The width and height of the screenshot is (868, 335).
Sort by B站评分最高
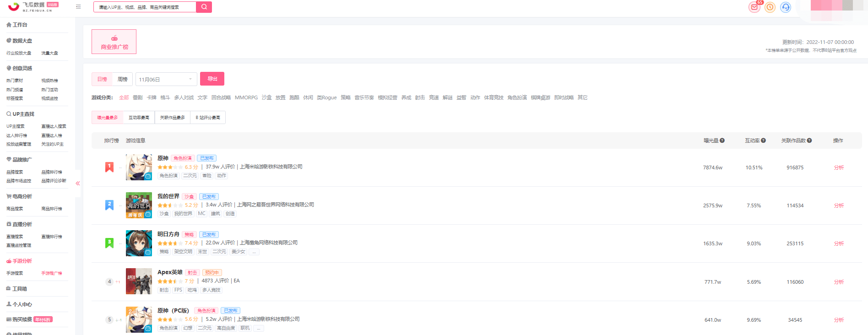click(208, 118)
